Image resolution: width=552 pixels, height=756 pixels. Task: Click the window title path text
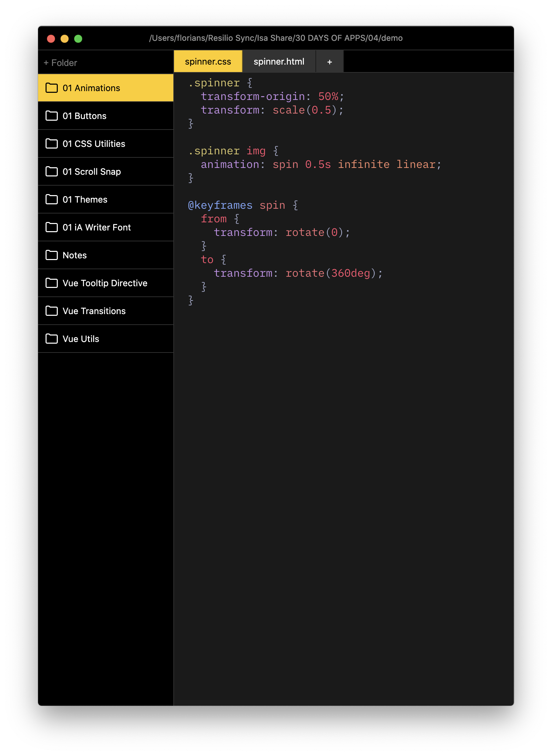(x=276, y=38)
